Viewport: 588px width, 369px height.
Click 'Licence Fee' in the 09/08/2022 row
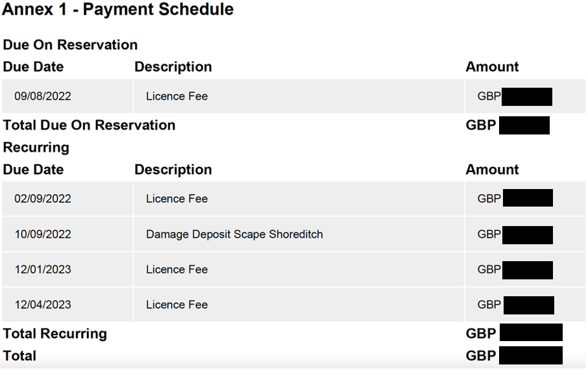177,96
